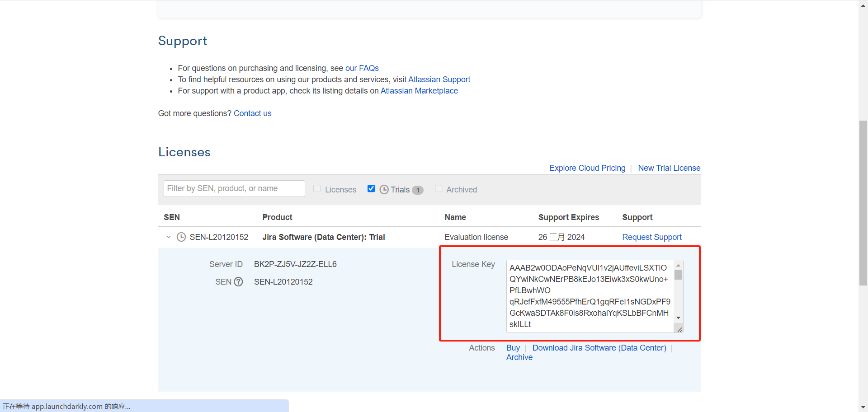This screenshot has height=412, width=868.
Task: Open the Atlassian Marketplace link
Action: (419, 91)
